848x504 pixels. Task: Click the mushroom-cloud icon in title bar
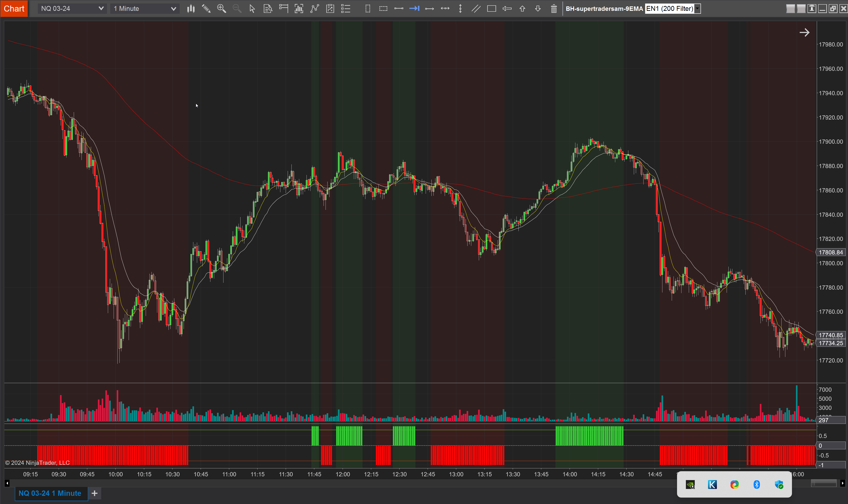pyautogui.click(x=812, y=8)
